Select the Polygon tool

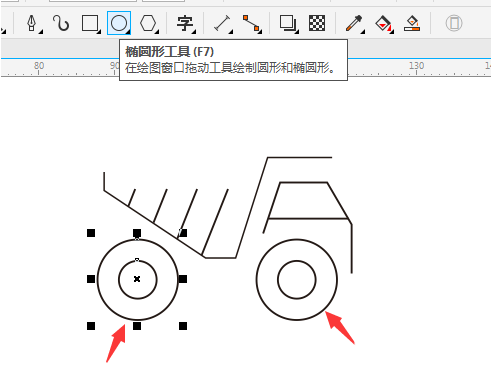[x=148, y=23]
